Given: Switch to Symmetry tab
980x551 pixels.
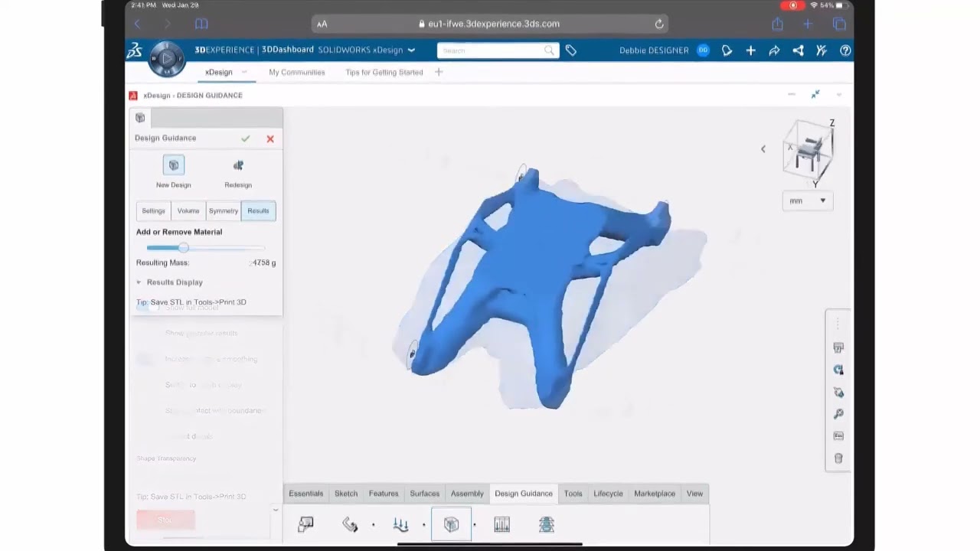Looking at the screenshot, I should [x=224, y=211].
